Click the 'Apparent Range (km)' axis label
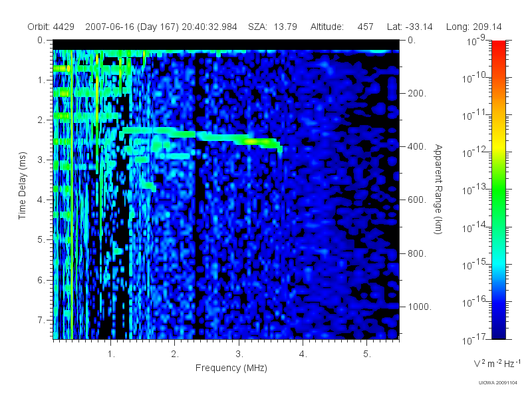This screenshot has width=532, height=399. [x=438, y=189]
